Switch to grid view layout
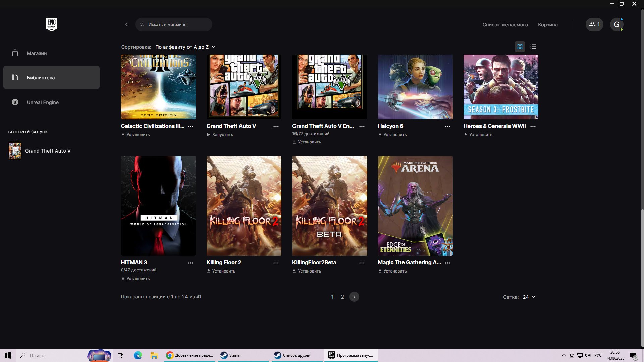Image resolution: width=644 pixels, height=362 pixels. point(520,47)
